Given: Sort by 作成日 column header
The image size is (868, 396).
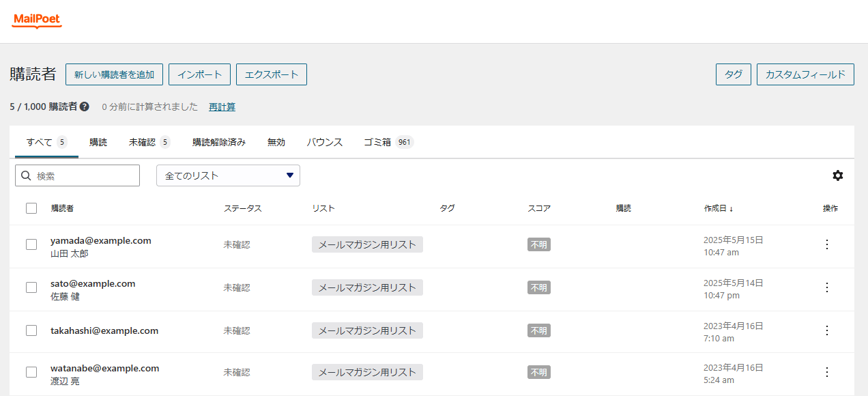Looking at the screenshot, I should tap(719, 208).
